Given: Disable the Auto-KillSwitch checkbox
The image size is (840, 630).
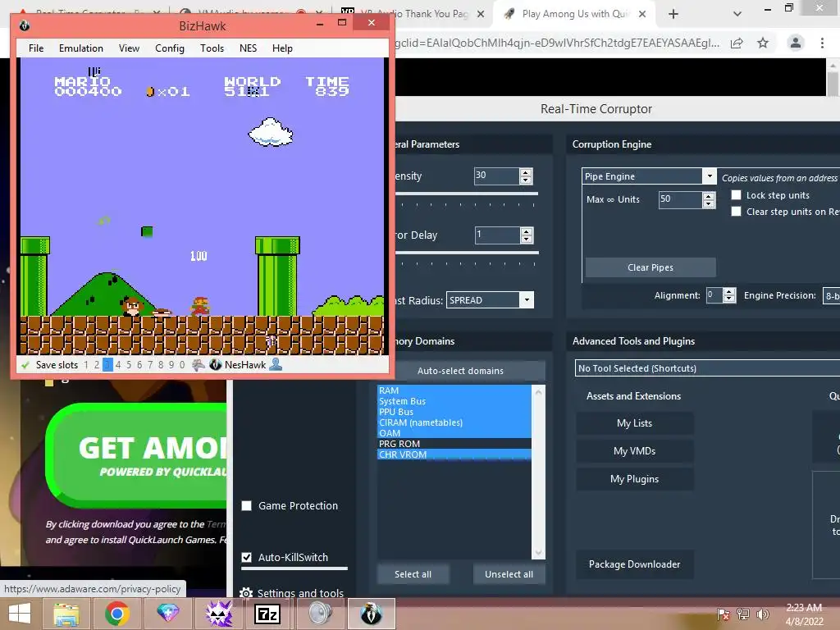Looking at the screenshot, I should tap(246, 557).
